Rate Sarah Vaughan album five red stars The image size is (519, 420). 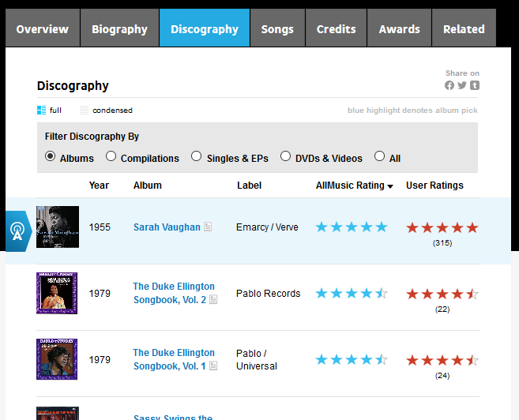click(472, 227)
